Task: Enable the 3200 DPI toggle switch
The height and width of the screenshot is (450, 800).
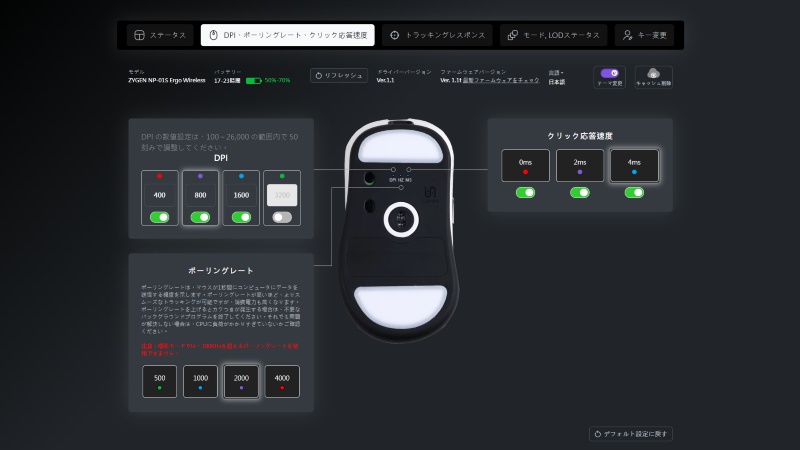Action: tap(282, 216)
